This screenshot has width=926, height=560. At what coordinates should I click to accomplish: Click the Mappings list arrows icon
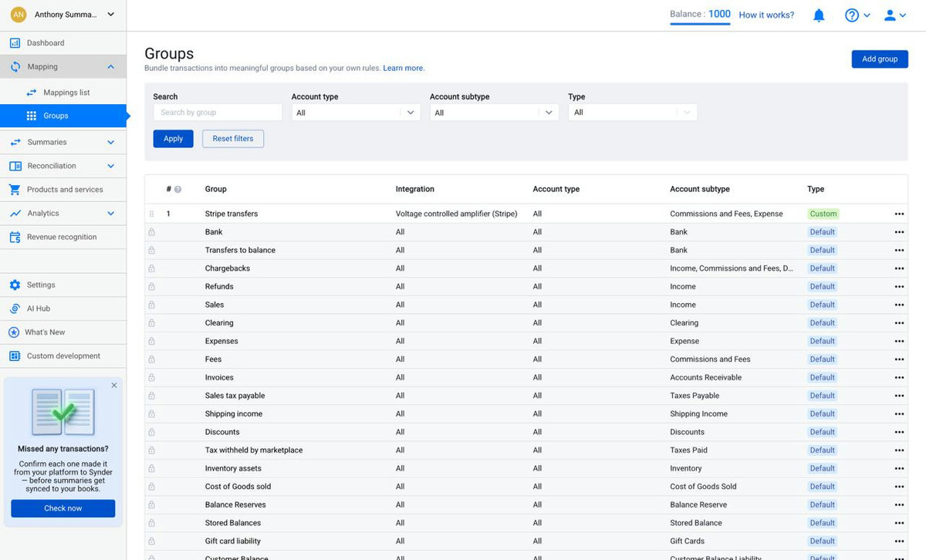tap(32, 93)
